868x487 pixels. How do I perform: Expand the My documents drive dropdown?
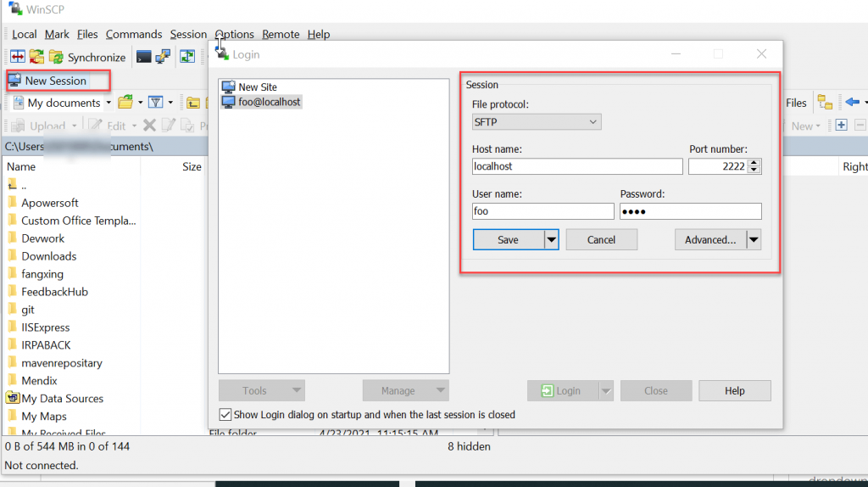click(108, 103)
